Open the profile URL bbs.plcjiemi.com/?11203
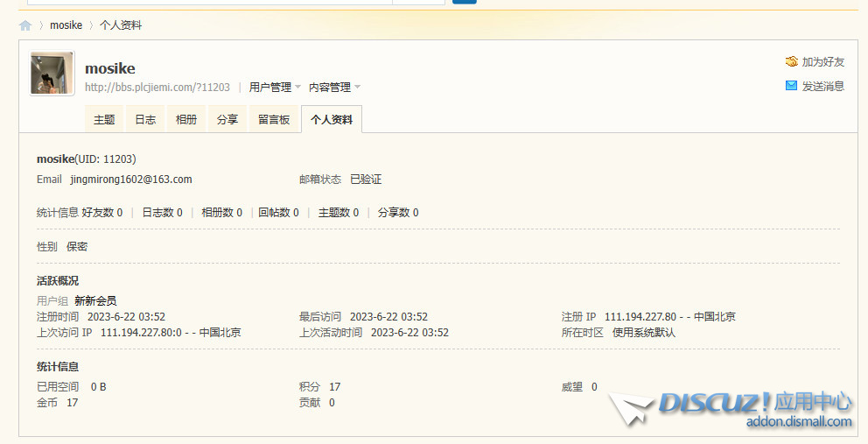Image resolution: width=868 pixels, height=444 pixels. (157, 88)
